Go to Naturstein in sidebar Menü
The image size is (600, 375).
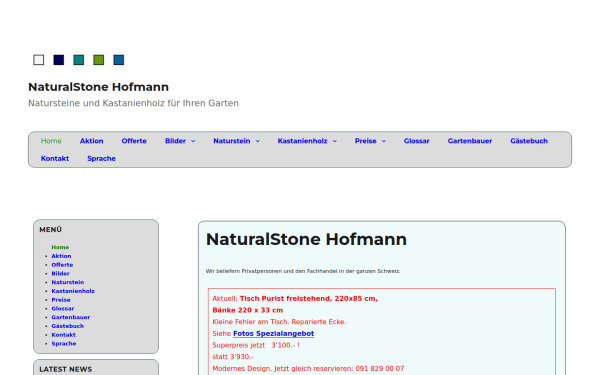click(68, 282)
